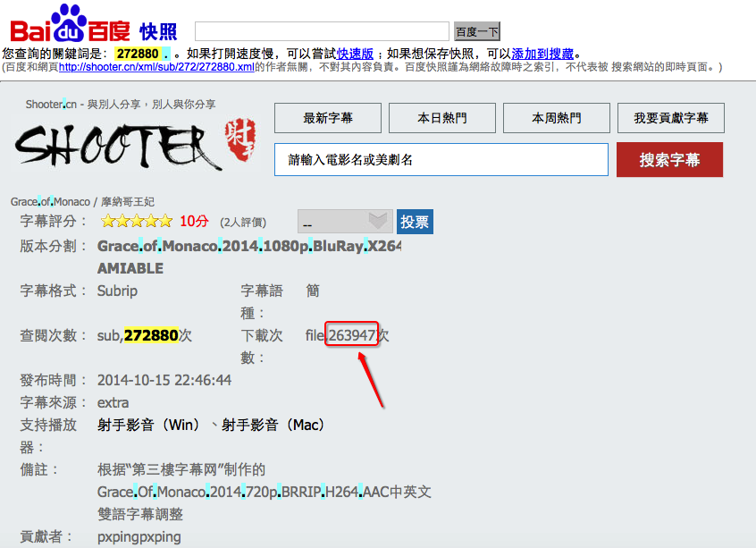Focus the 請輸入電影名或美劇名 search field
756x548 pixels.
click(x=441, y=160)
